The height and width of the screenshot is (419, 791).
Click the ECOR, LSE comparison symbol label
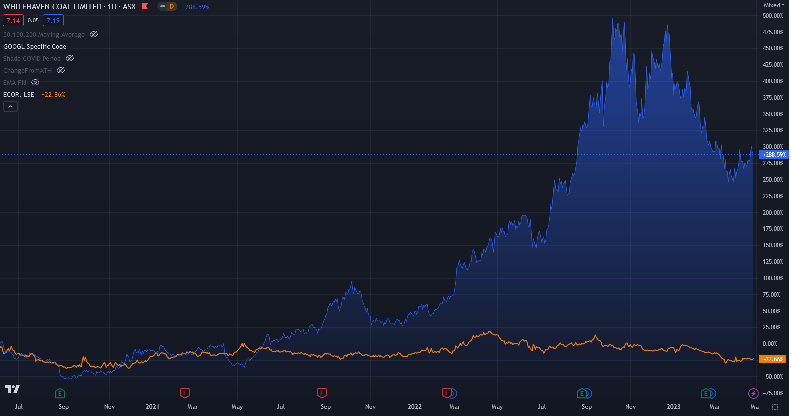click(x=19, y=94)
